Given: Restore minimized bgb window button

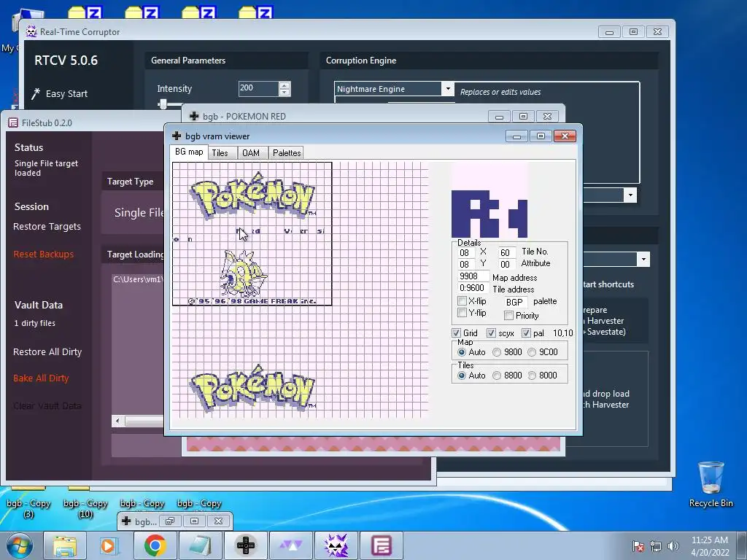Looking at the screenshot, I should tap(170, 521).
